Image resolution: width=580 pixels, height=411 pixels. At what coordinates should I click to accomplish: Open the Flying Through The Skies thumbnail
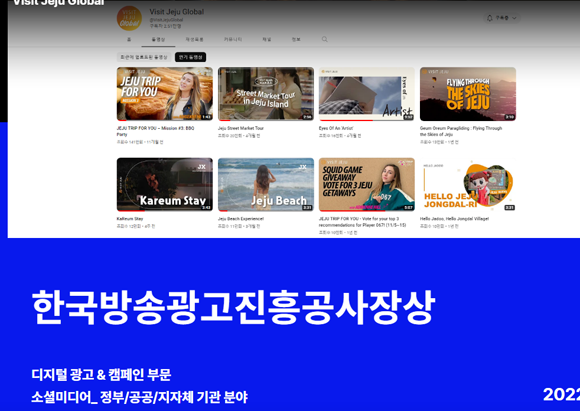[x=468, y=94]
